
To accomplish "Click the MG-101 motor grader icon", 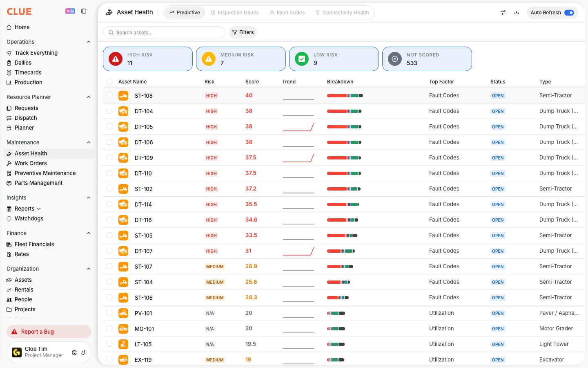I will tap(123, 329).
